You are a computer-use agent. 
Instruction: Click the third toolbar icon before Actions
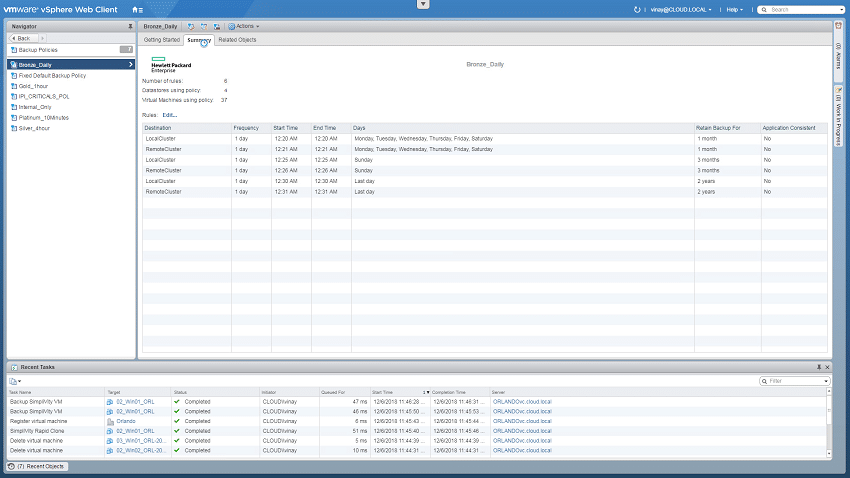(x=217, y=26)
